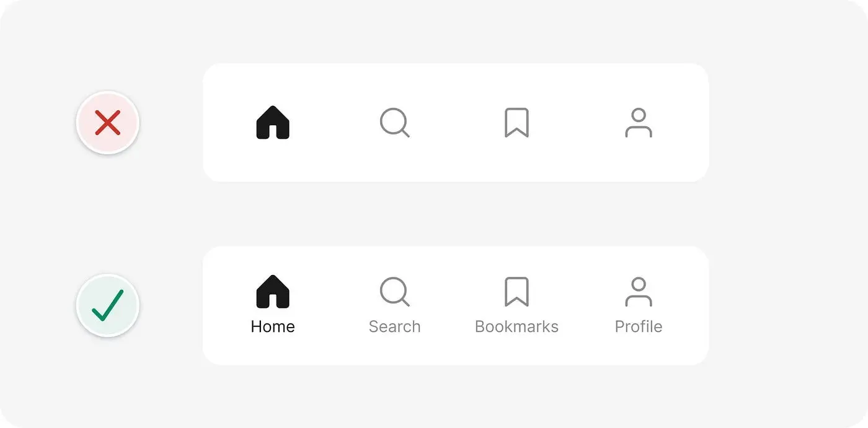The height and width of the screenshot is (428, 868).
Task: Click empty space left of top bar's Home icon
Action: coord(229,123)
